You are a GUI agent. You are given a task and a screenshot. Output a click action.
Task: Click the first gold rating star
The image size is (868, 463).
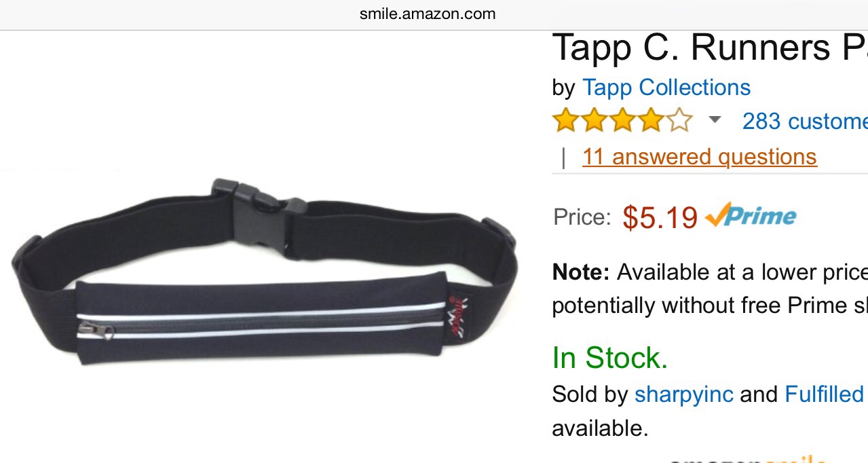coord(565,121)
